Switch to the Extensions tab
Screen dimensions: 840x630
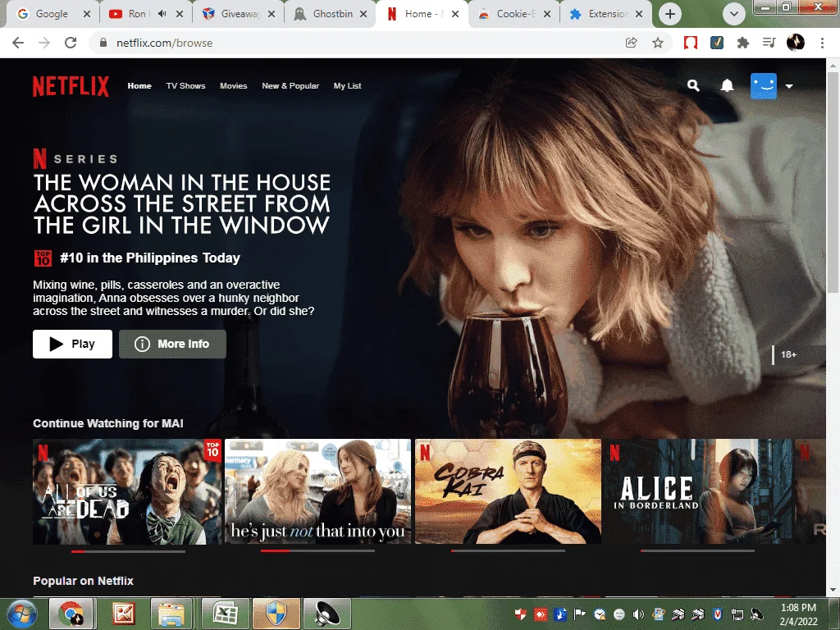(x=604, y=14)
